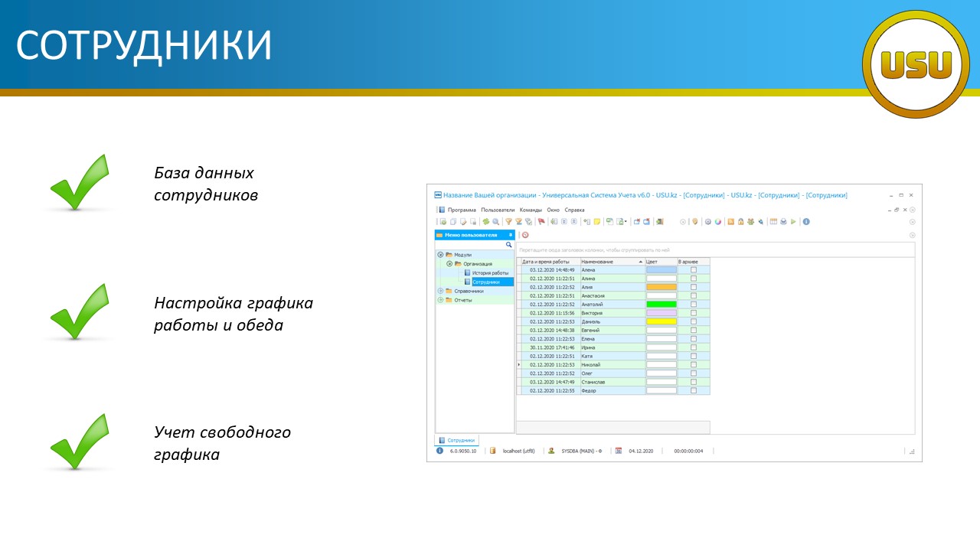The image size is (980, 551).
Task: Click the padlock icon in toolbar
Action: click(x=740, y=222)
